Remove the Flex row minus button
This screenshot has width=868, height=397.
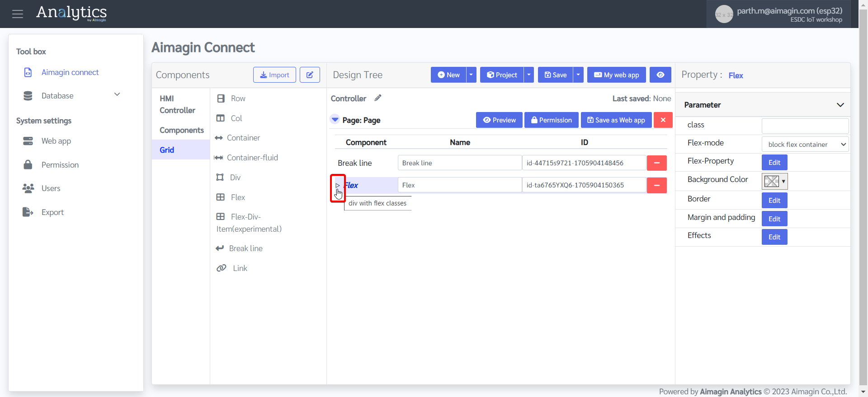point(657,185)
